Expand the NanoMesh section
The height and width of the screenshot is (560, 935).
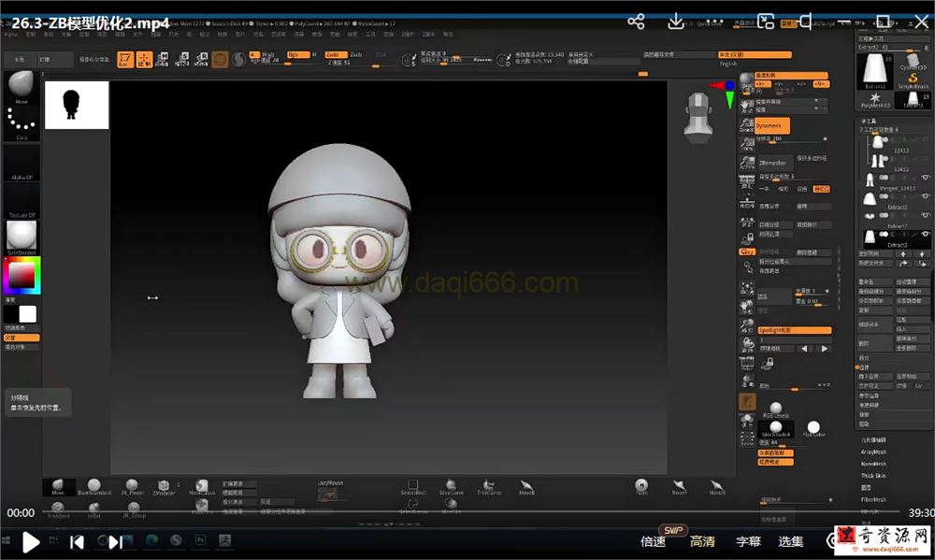point(873,464)
